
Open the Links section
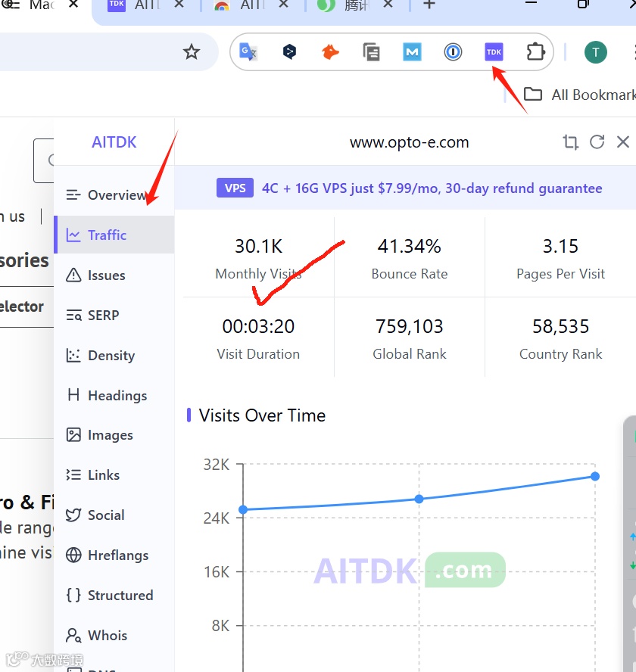click(114, 474)
